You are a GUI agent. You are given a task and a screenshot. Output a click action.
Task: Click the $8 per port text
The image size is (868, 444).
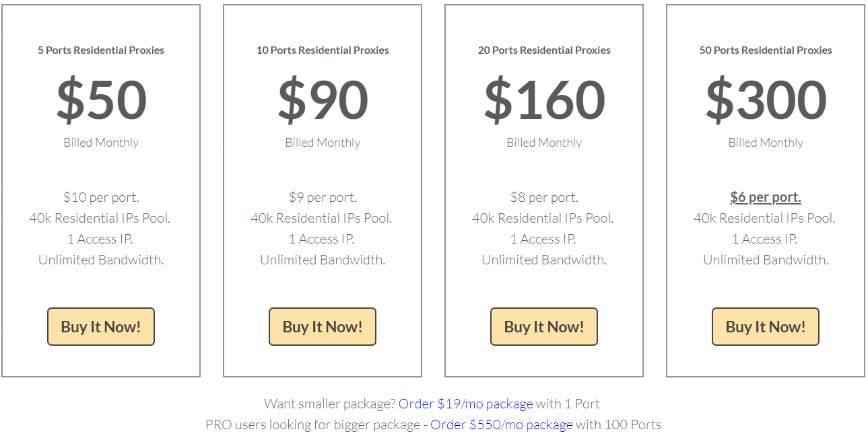pyautogui.click(x=544, y=197)
